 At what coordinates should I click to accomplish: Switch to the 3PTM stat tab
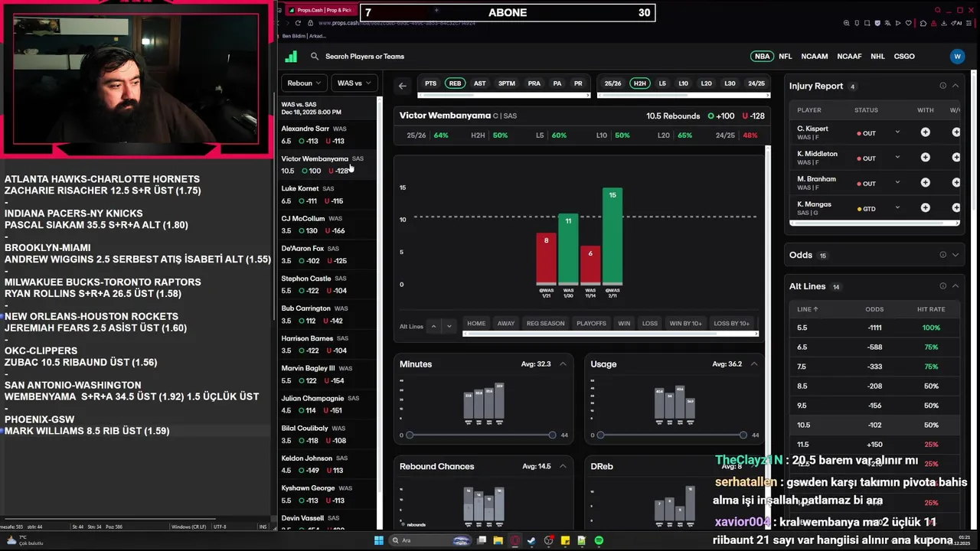tap(507, 83)
